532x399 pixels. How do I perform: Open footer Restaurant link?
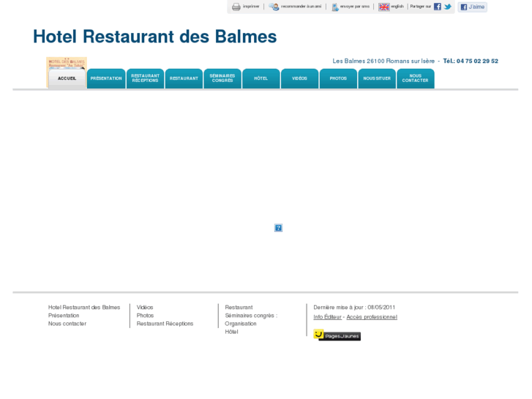[x=239, y=307]
